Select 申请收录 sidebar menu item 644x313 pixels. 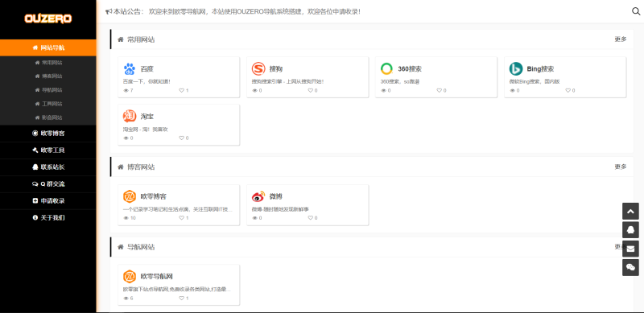tap(48, 201)
